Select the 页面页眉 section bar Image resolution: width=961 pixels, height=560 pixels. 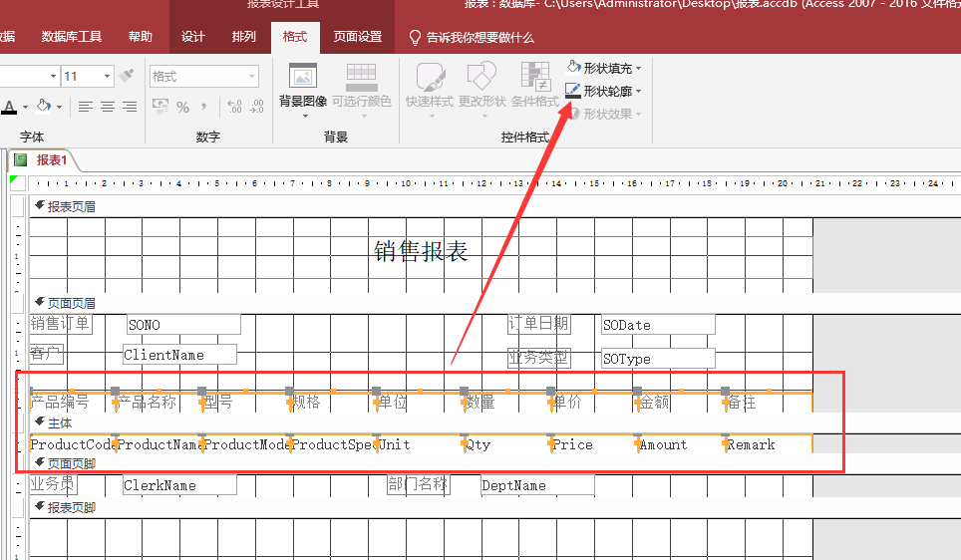coord(494,303)
